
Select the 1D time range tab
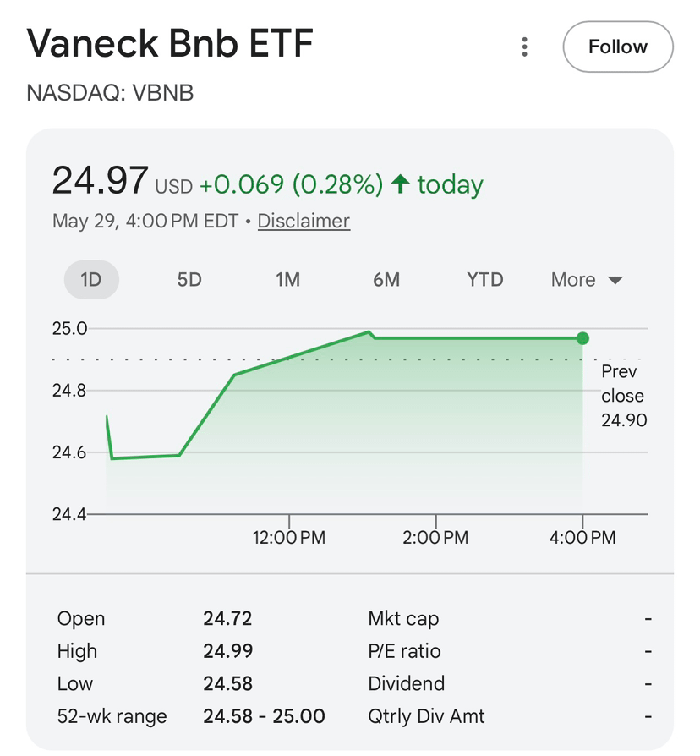click(91, 280)
